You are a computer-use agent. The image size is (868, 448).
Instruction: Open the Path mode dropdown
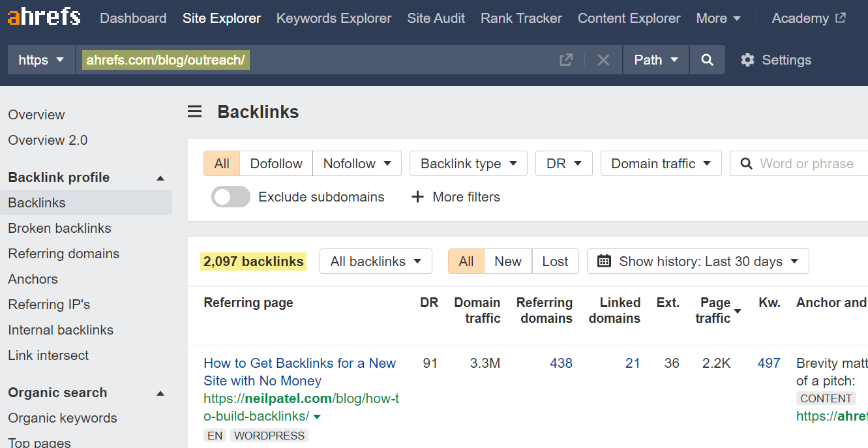click(655, 60)
